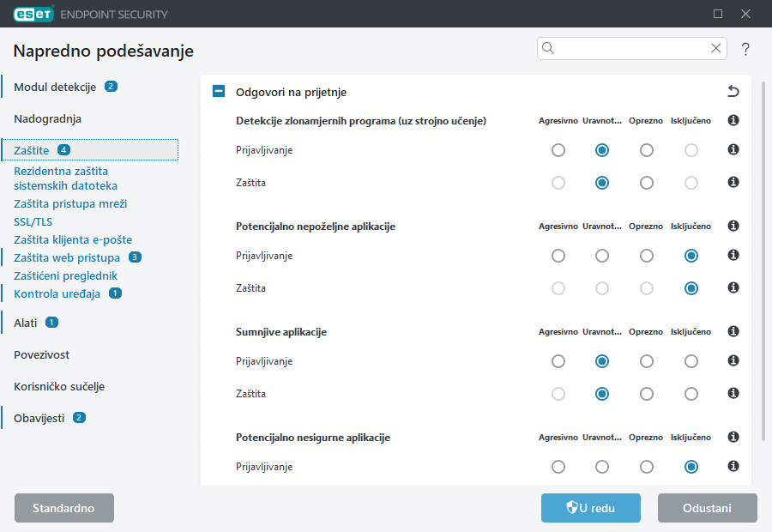The height and width of the screenshot is (532, 772).
Task: Open info icon for Prijavljivanje under Sumnjive aplikacije
Action: click(x=733, y=361)
